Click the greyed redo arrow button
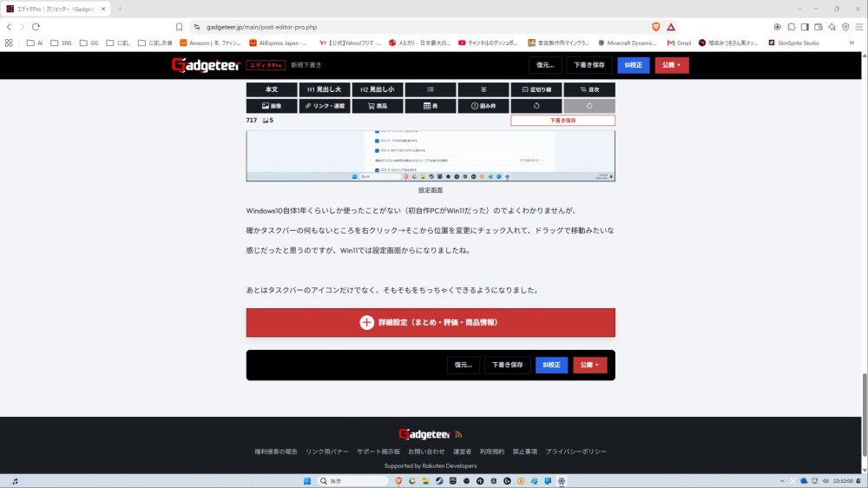This screenshot has height=488, width=868. 589,106
